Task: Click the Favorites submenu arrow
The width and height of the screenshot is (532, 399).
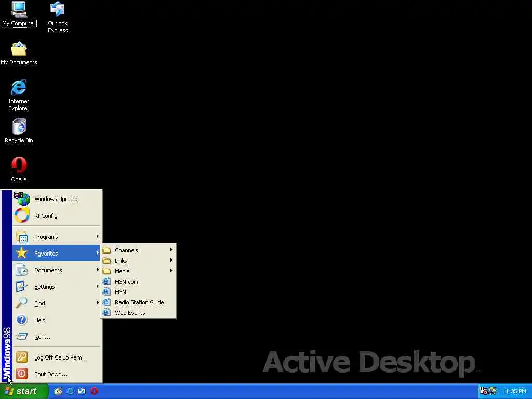Action: [x=97, y=253]
